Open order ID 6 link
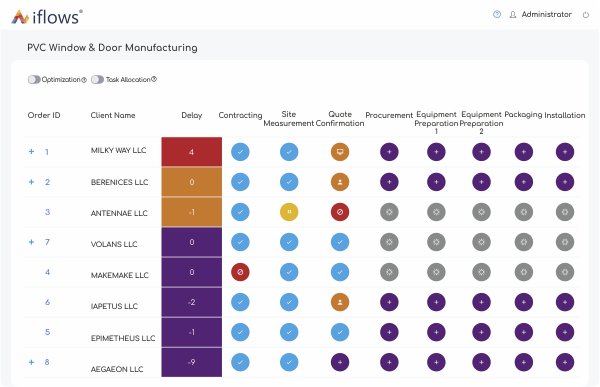 47,302
